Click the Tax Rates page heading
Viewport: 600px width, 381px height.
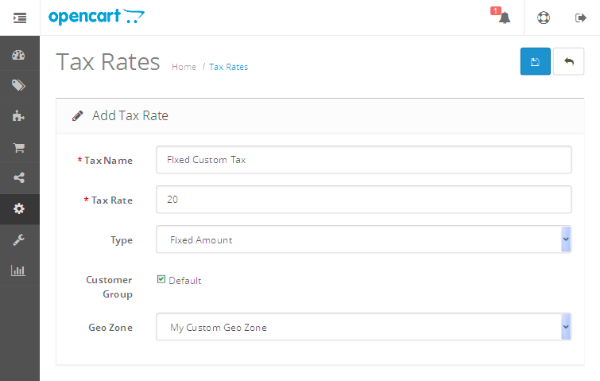point(108,62)
